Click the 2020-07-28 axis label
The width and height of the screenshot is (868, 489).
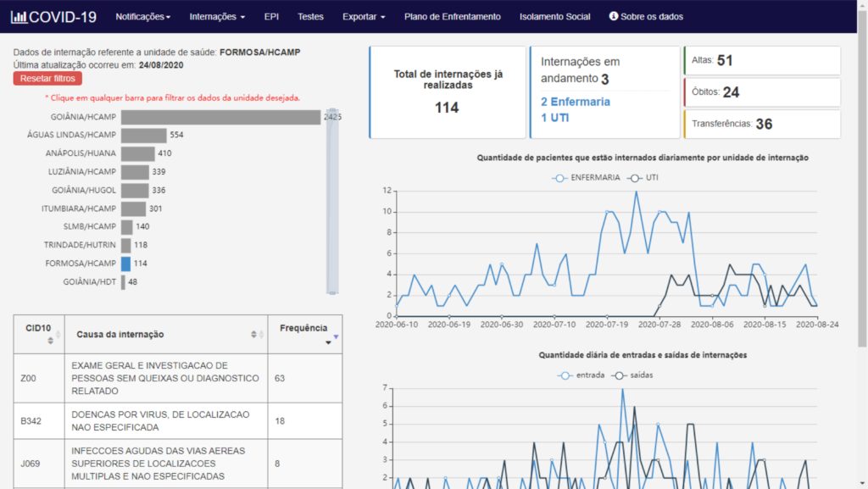[659, 325]
